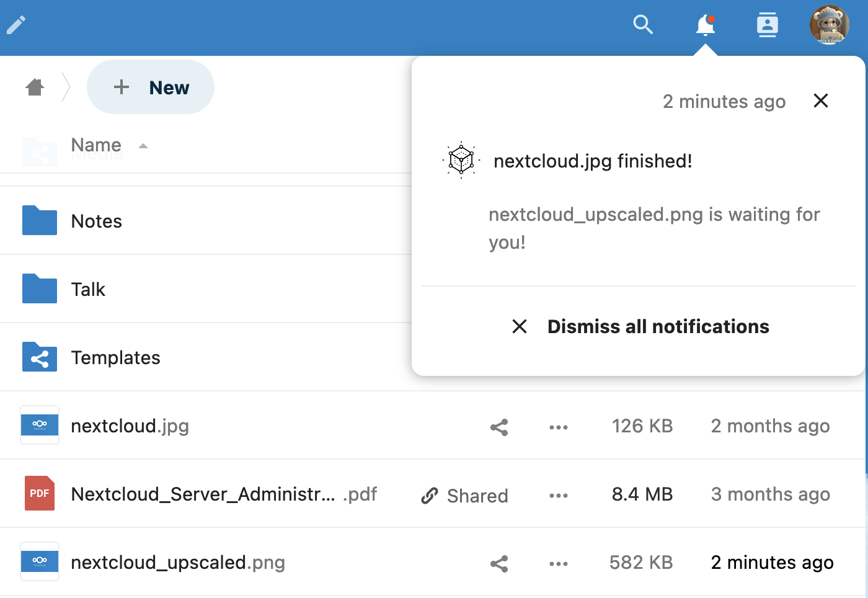Click the Talk folder icon
This screenshot has width=868, height=598.
40,288
